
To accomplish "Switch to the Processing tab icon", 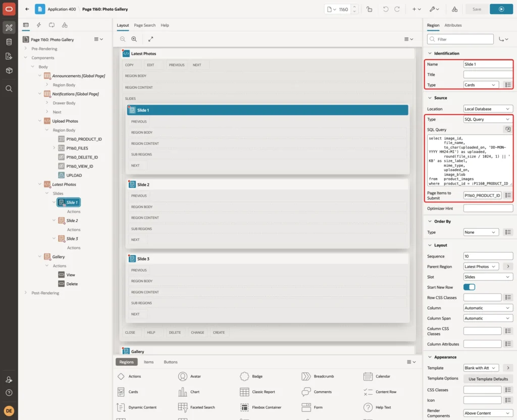I will [52, 25].
